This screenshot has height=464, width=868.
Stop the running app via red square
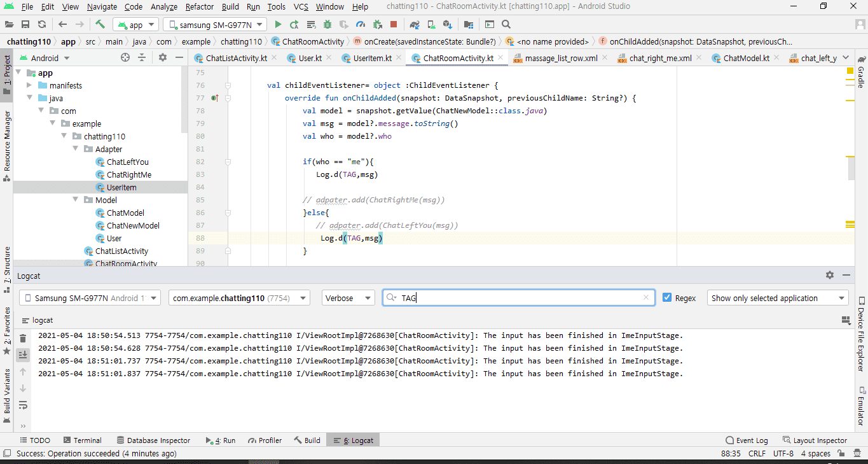point(394,25)
